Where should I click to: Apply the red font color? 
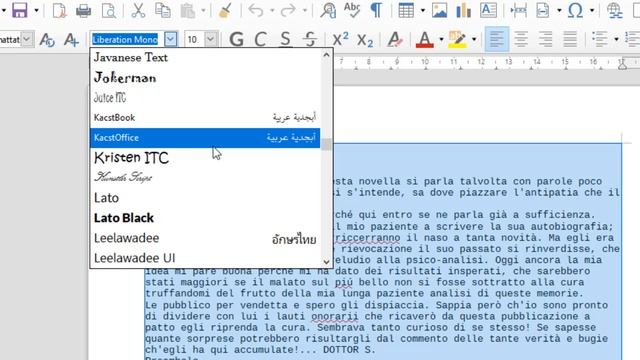pyautogui.click(x=424, y=40)
